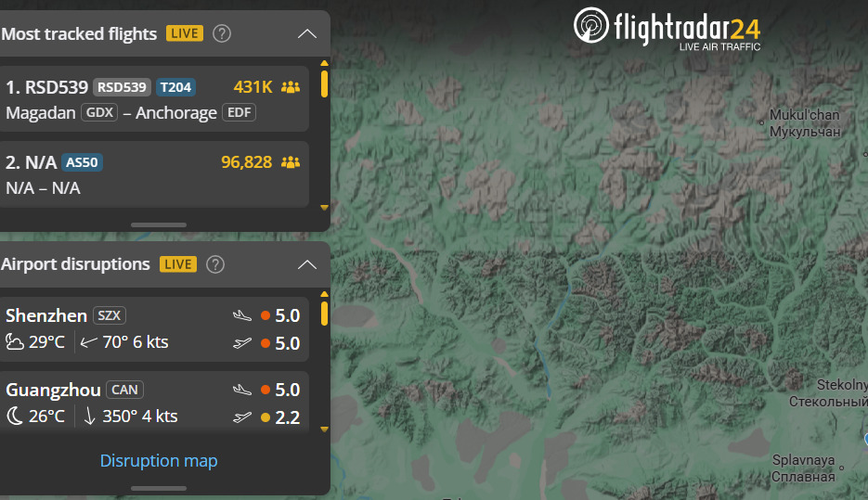
Task: Click the Airport disruptions scroll down arrow
Action: tap(324, 429)
